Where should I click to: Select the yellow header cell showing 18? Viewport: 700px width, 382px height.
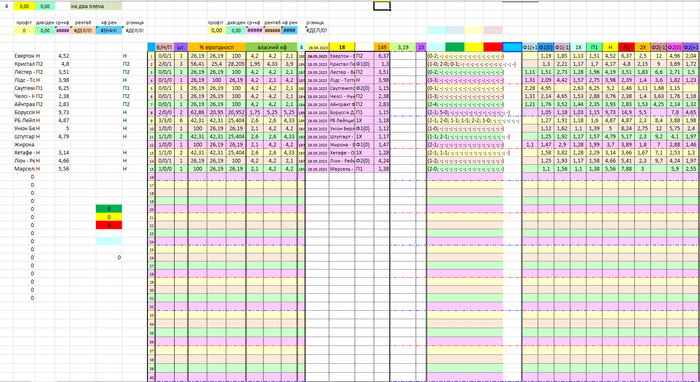coord(342,47)
